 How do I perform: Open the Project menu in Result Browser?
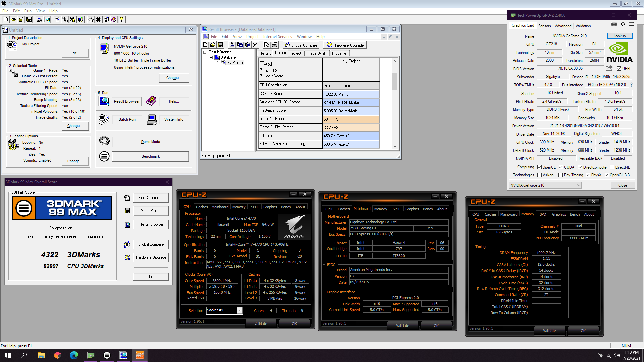[x=252, y=37]
